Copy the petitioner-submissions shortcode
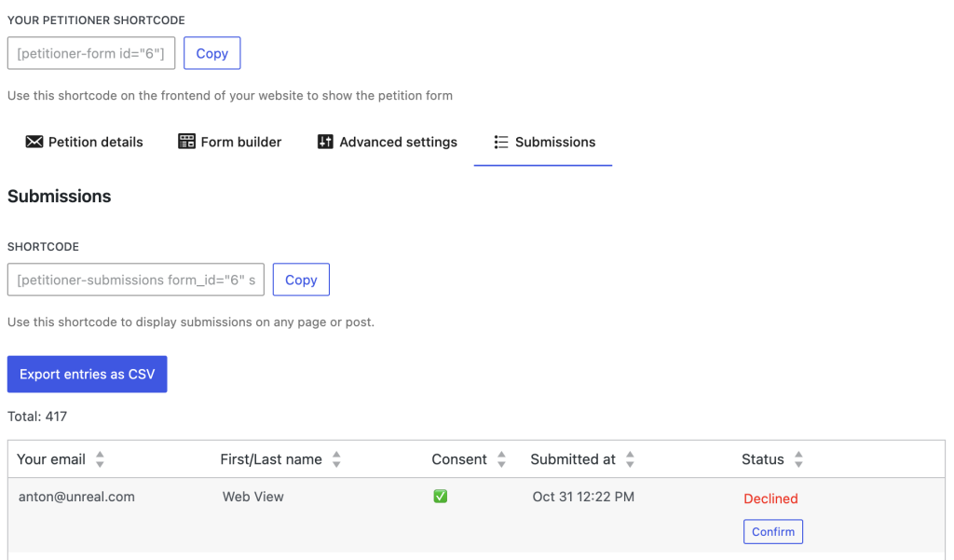 point(301,280)
